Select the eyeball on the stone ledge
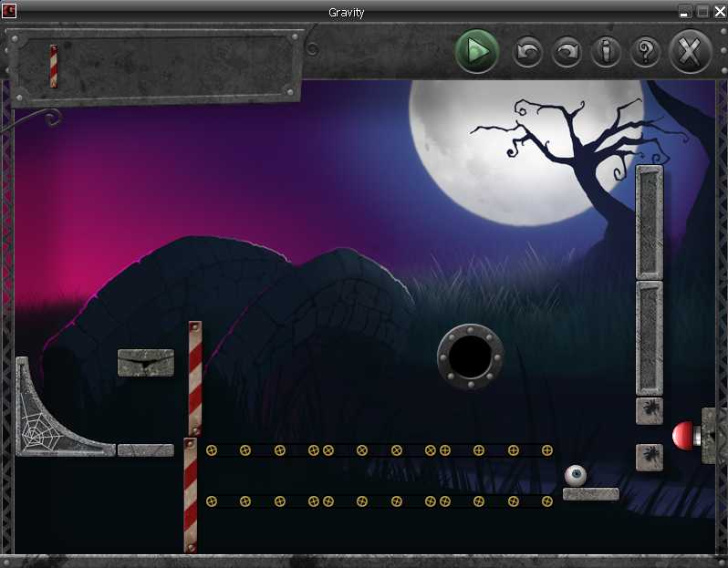 [576, 476]
